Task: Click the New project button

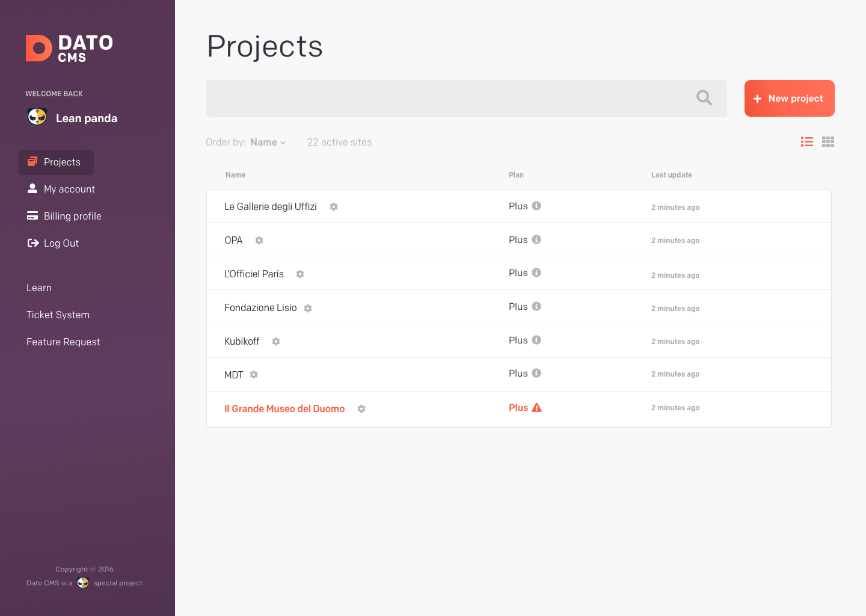Action: 790,98
